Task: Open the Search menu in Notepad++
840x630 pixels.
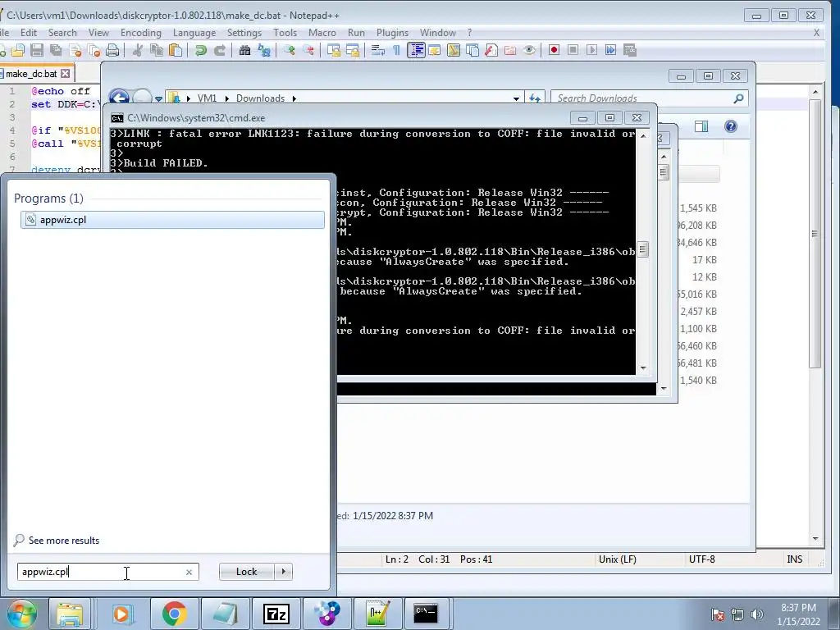Action: pos(62,33)
